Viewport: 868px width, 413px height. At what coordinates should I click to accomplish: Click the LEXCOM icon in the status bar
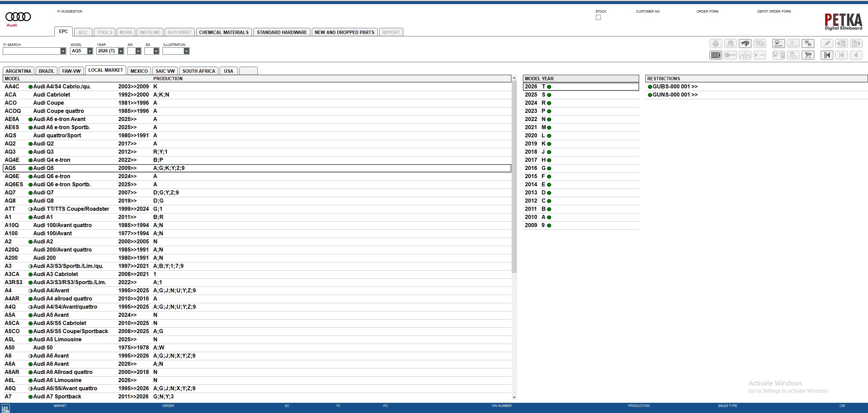tap(5, 408)
